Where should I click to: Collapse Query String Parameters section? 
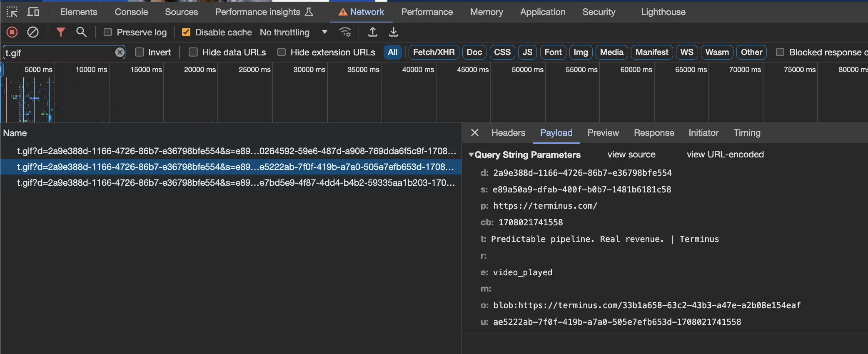coord(471,155)
